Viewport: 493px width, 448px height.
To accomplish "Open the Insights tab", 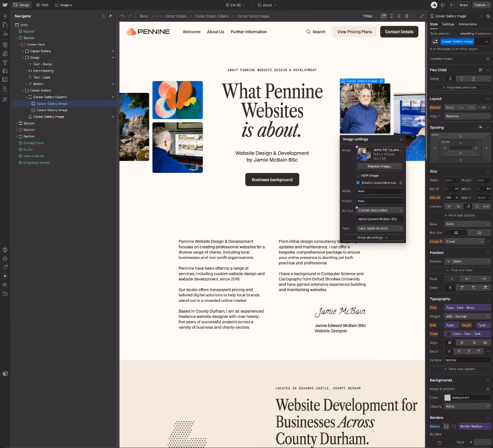I will click(63, 5).
